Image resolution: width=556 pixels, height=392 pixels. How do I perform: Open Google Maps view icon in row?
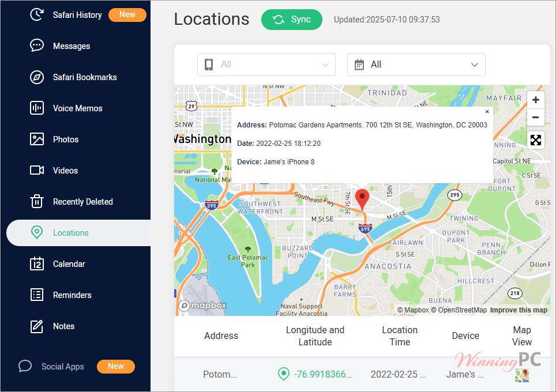point(522,375)
